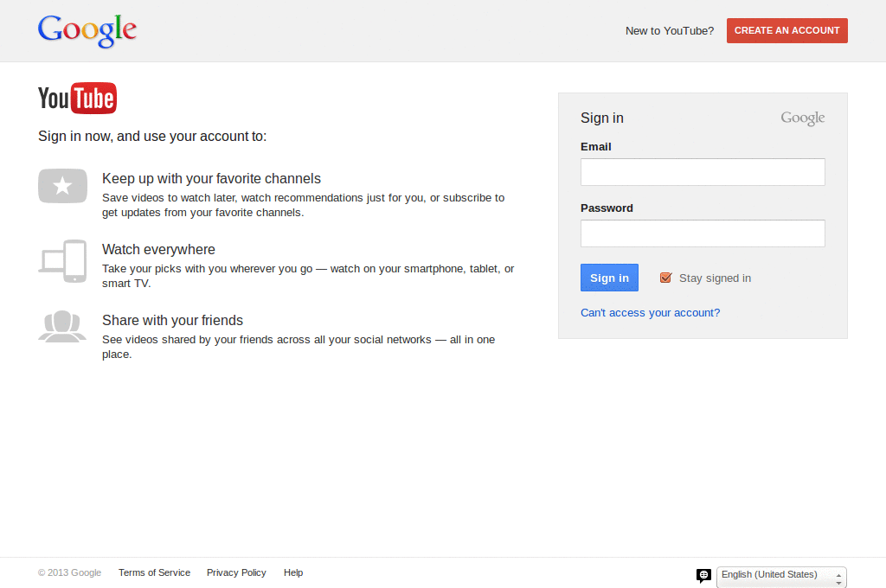The image size is (886, 588).
Task: Open the Help link in footer
Action: 293,572
